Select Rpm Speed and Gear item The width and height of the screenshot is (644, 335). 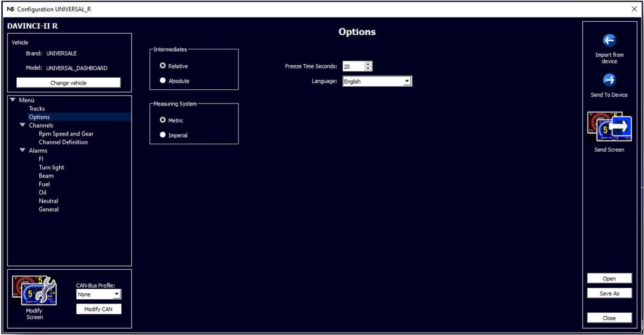(66, 134)
